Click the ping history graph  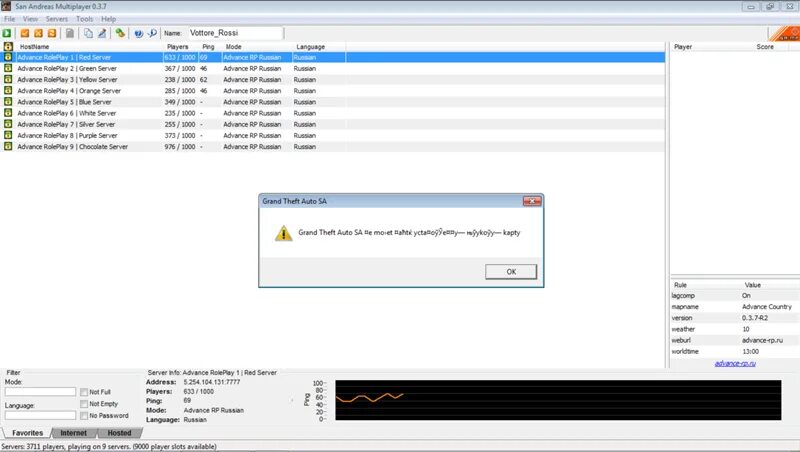click(558, 400)
